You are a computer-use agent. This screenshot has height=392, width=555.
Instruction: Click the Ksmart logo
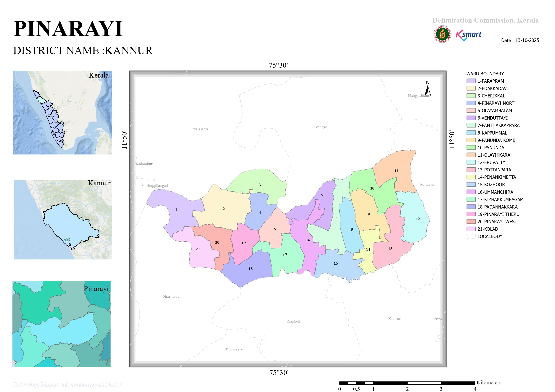pos(468,35)
